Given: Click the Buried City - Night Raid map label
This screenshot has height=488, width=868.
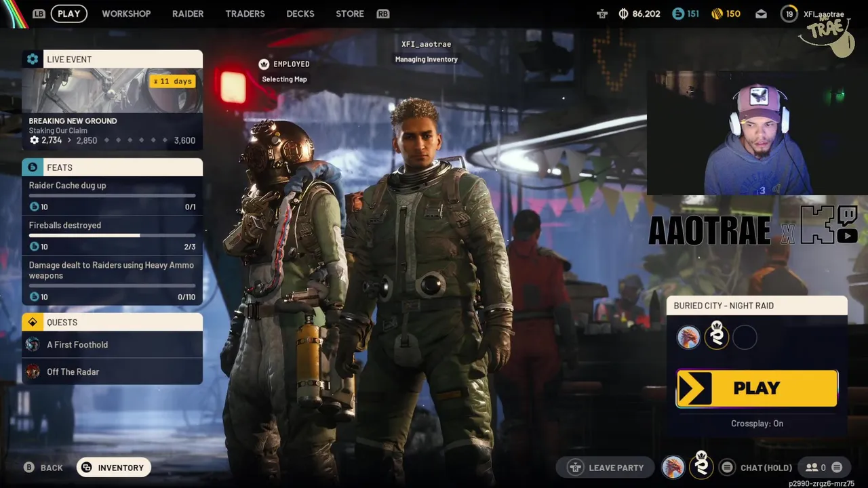Looking at the screenshot, I should pyautogui.click(x=724, y=306).
